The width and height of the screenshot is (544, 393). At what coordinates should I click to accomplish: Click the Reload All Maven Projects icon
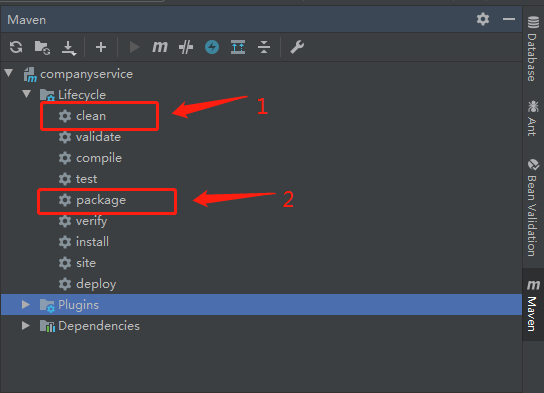[16, 47]
